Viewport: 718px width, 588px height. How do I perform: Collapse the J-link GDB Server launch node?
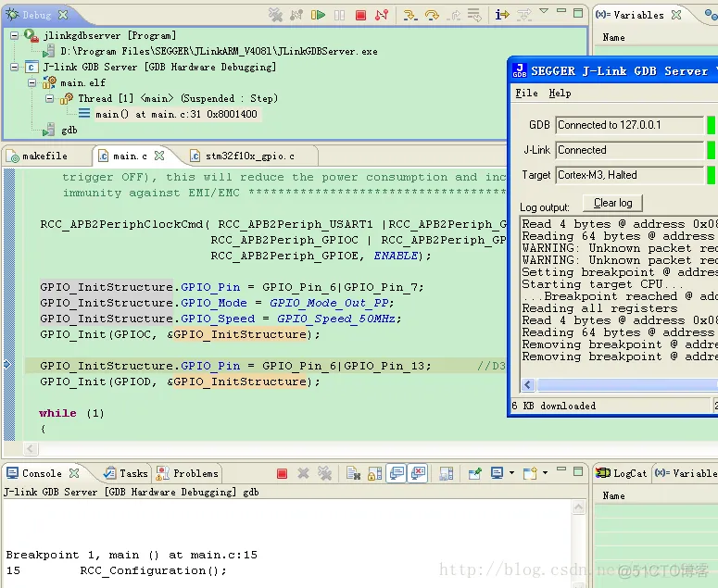tap(15, 68)
